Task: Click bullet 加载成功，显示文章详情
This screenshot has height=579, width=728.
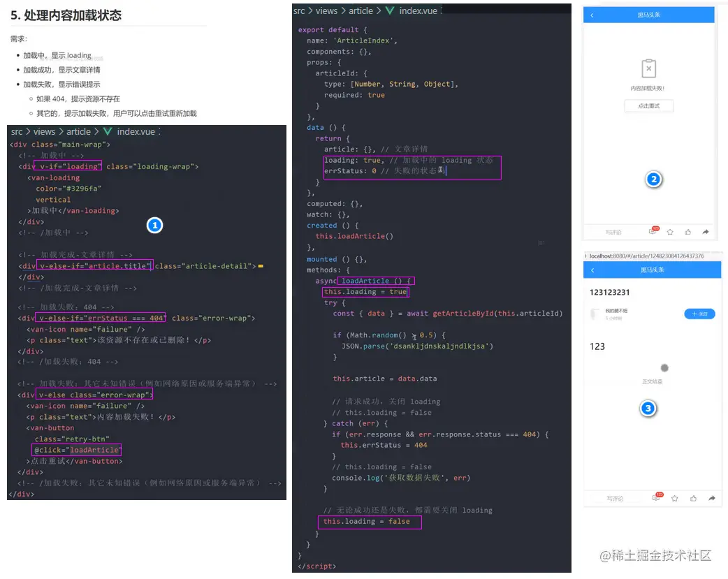Action: [x=61, y=70]
